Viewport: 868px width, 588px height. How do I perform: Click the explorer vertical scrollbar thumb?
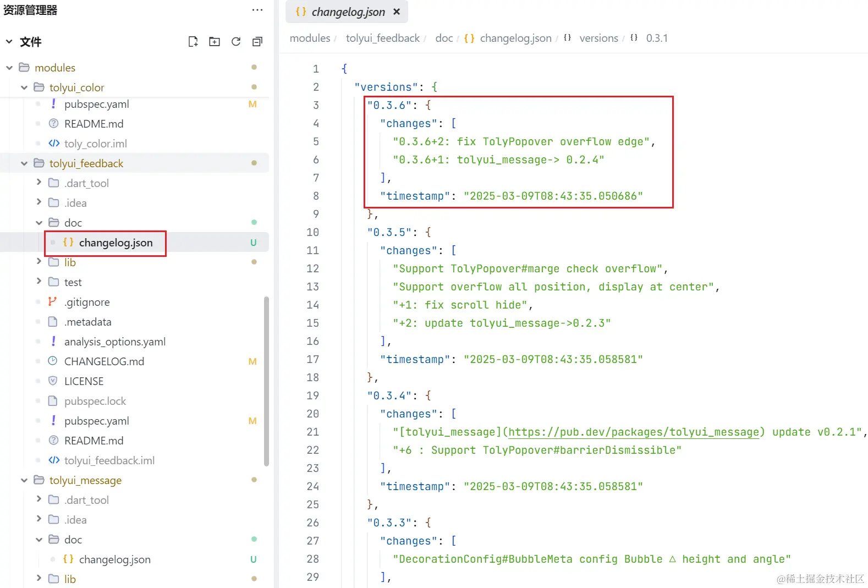click(x=267, y=382)
